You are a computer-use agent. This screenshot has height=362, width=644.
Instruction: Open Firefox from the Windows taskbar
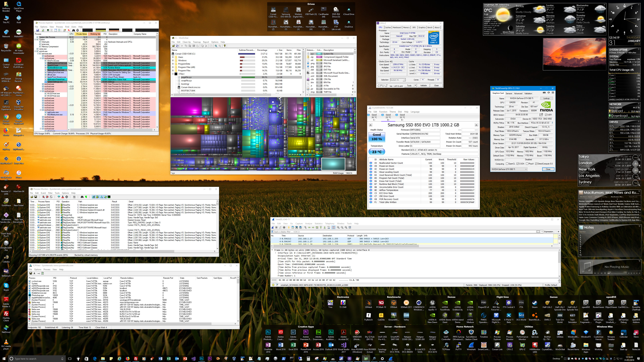point(128,358)
